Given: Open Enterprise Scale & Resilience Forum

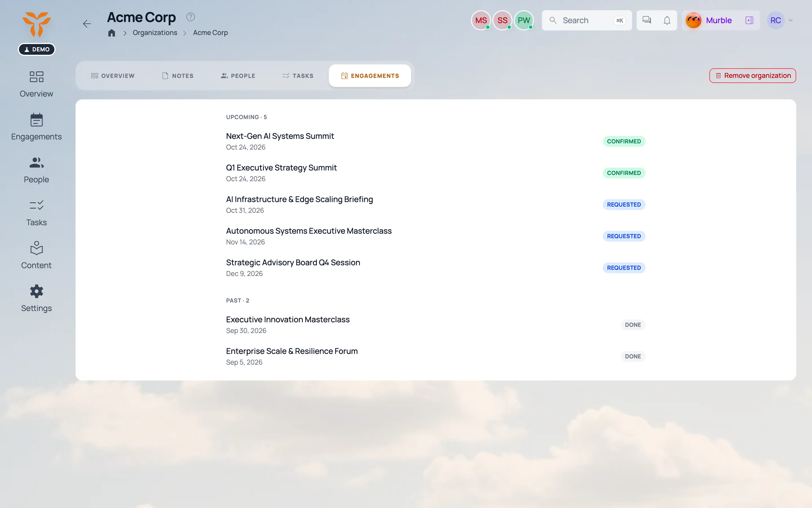Looking at the screenshot, I should pyautogui.click(x=436, y=356).
